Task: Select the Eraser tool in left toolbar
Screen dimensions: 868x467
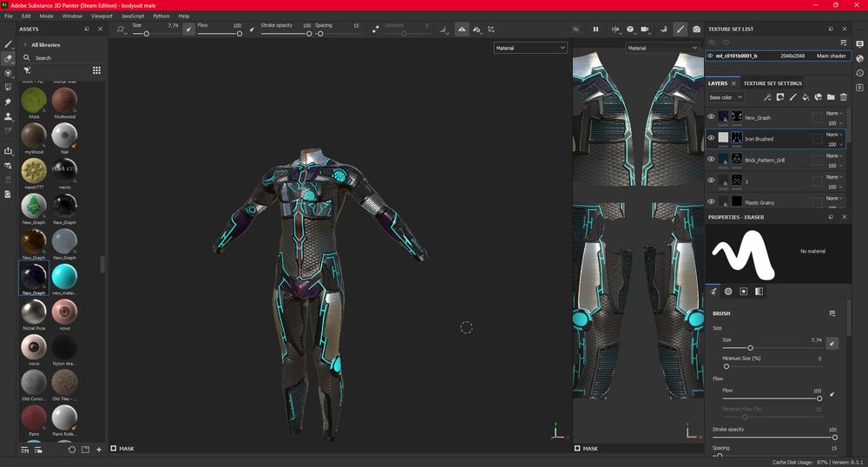Action: click(9, 58)
